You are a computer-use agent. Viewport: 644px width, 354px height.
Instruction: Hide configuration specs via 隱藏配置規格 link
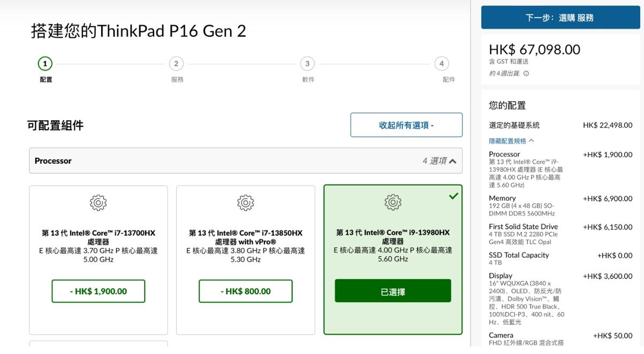tap(511, 141)
